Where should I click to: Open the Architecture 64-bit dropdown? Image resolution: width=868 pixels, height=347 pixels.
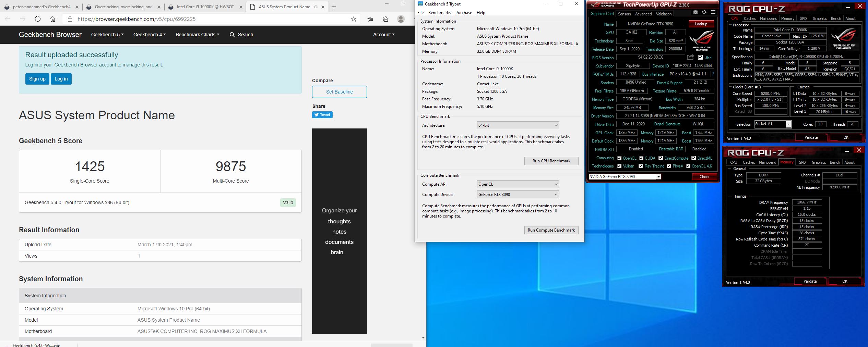(518, 125)
